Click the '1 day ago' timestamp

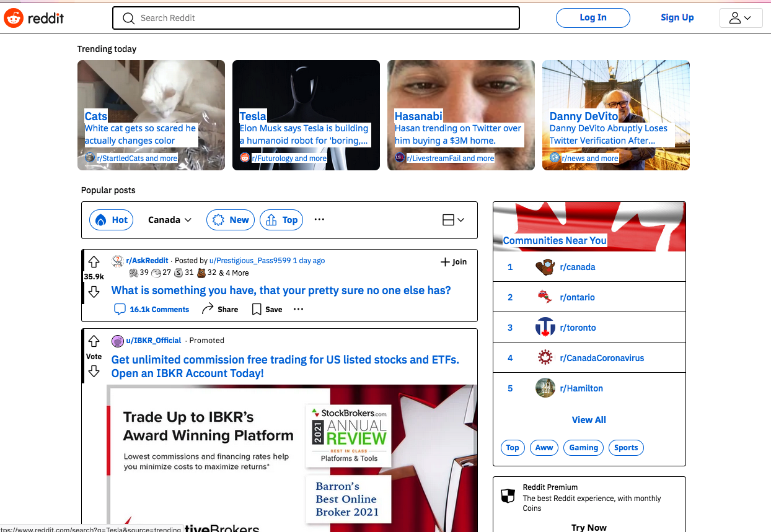pyautogui.click(x=309, y=261)
